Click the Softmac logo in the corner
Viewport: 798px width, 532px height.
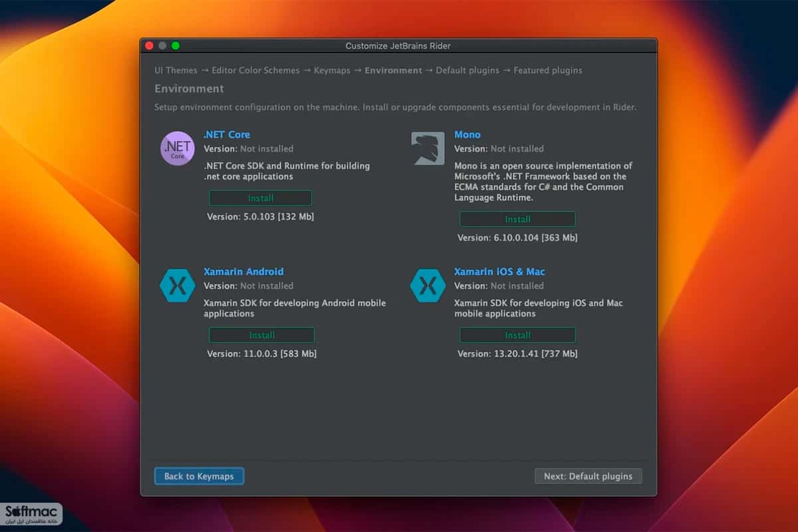32,513
